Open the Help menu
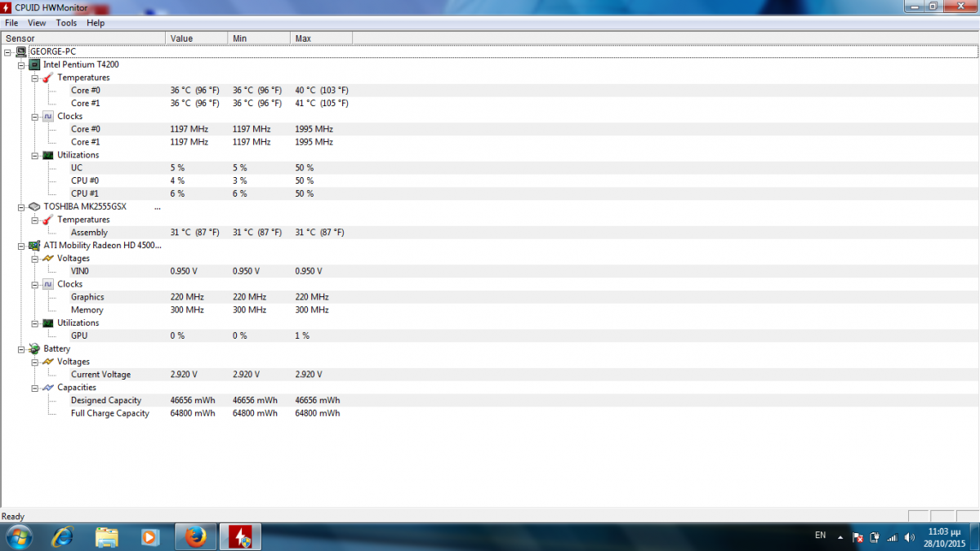The height and width of the screenshot is (551, 980). pyautogui.click(x=96, y=23)
